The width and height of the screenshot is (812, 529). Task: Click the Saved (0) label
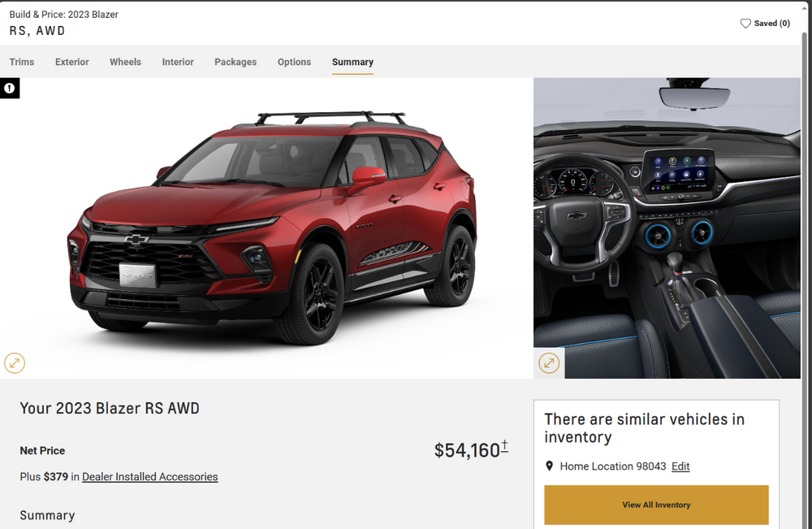[x=771, y=24]
